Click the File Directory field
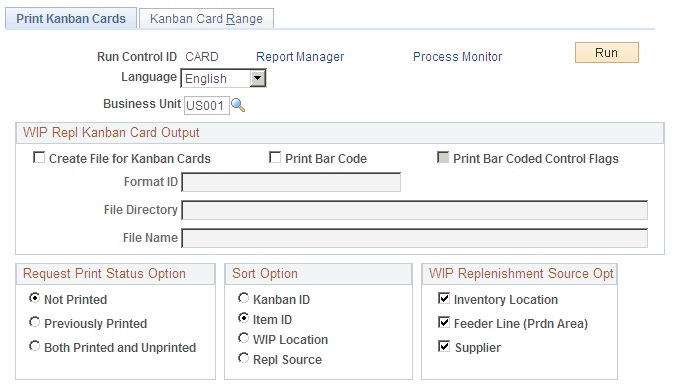Viewport: 674px width, 386px height. pos(414,210)
